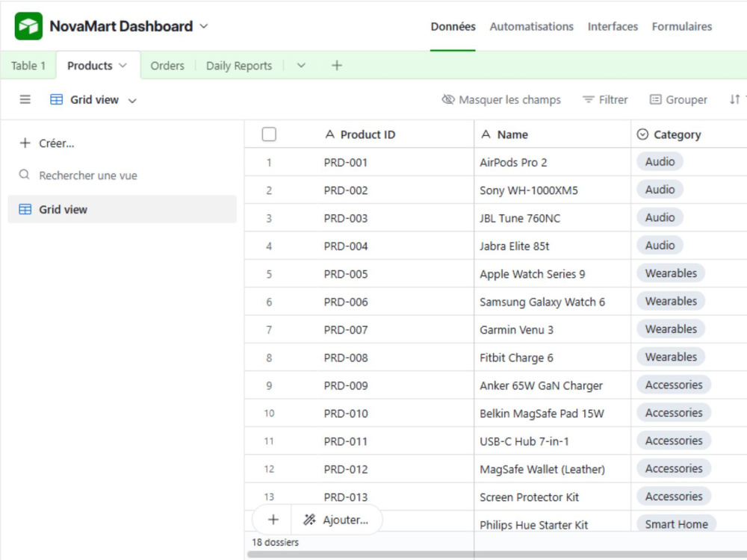Open the NovaMart Dashboard title dropdown
The image size is (747, 560).
coord(204,26)
